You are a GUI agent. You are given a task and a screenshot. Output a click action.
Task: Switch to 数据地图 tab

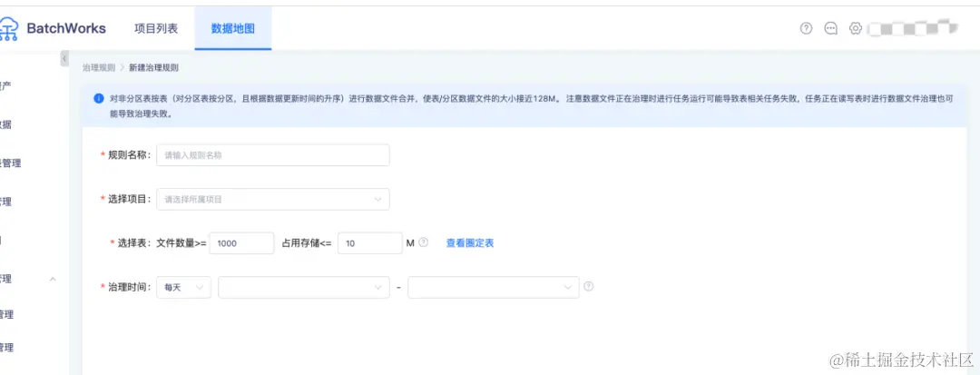point(232,29)
